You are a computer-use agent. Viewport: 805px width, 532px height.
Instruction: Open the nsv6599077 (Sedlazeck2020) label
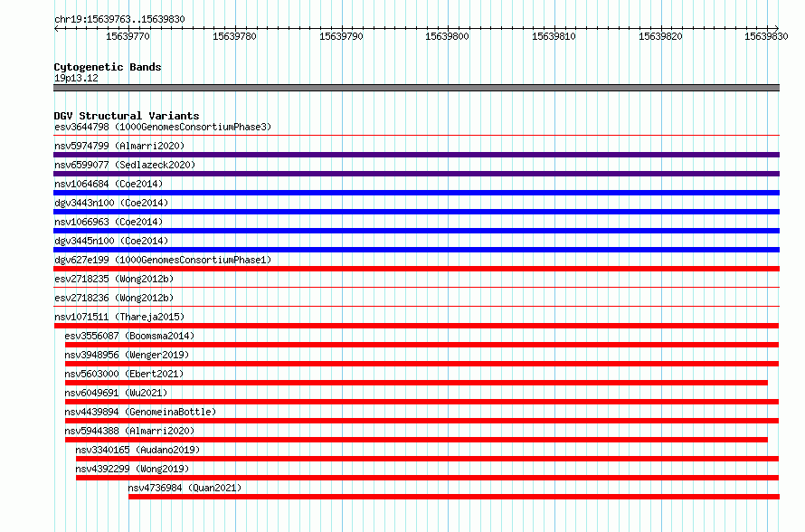[125, 165]
